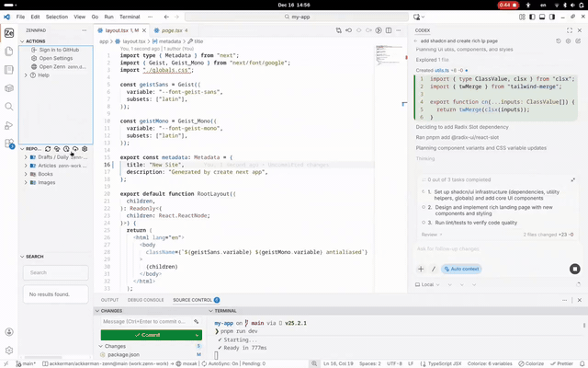The height and width of the screenshot is (368, 588).
Task: Open the Zennpad panel more actions
Action: (x=84, y=30)
